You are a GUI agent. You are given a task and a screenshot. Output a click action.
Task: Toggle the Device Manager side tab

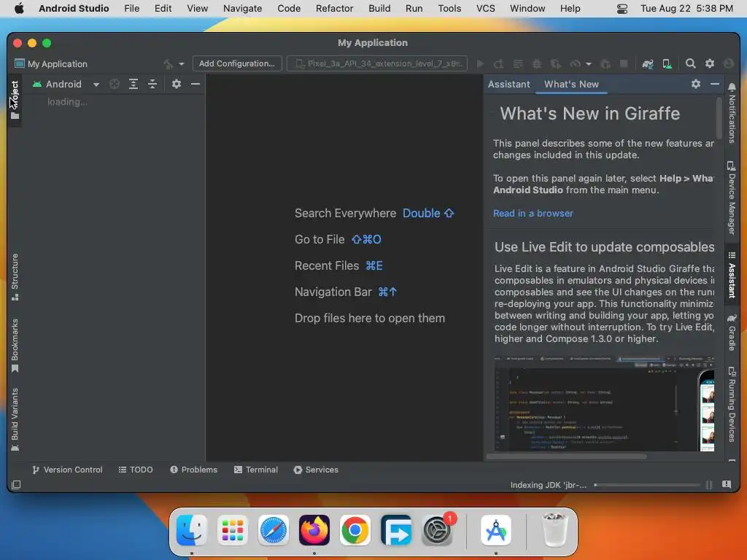[732, 198]
